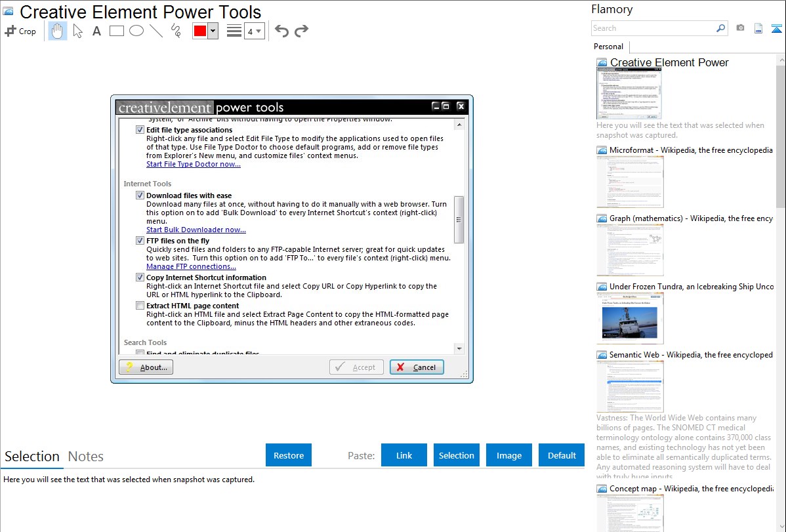Click the Internet Tools section heading
Image resolution: width=786 pixels, height=532 pixels.
(148, 184)
